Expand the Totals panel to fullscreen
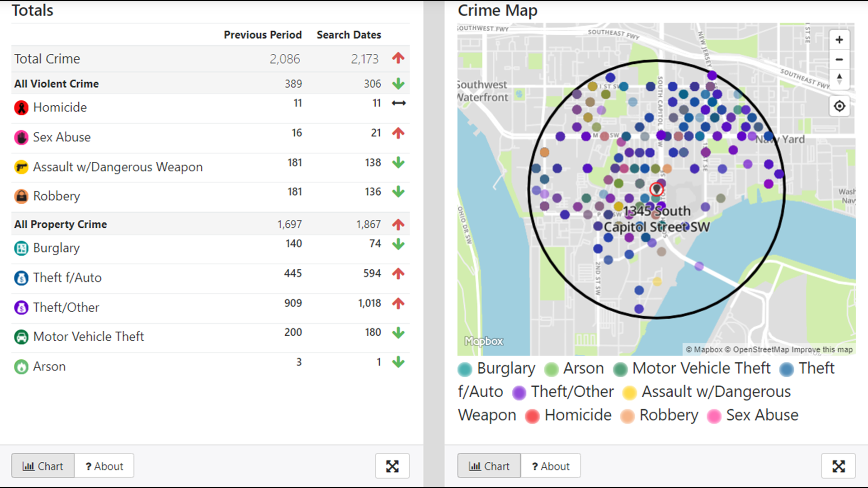 392,466
